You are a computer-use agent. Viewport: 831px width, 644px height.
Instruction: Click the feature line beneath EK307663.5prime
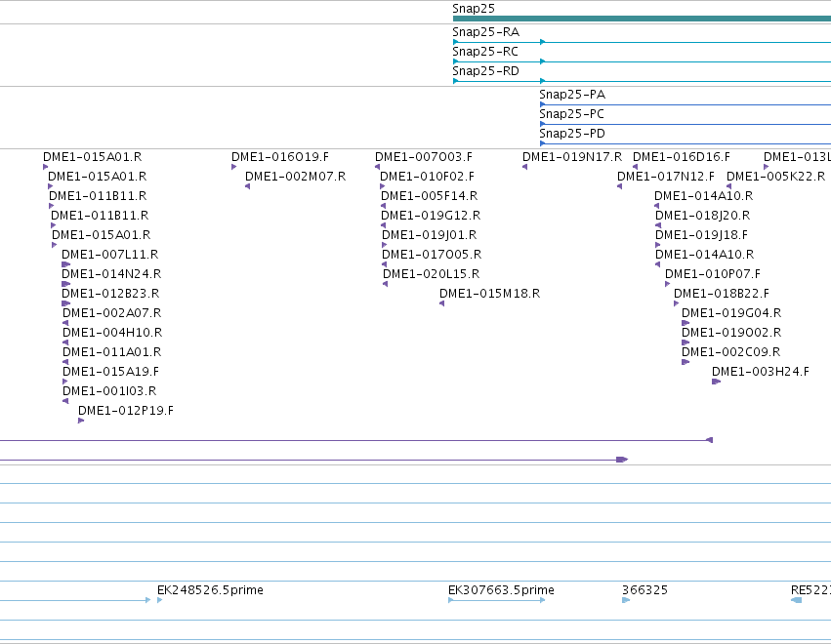497,600
